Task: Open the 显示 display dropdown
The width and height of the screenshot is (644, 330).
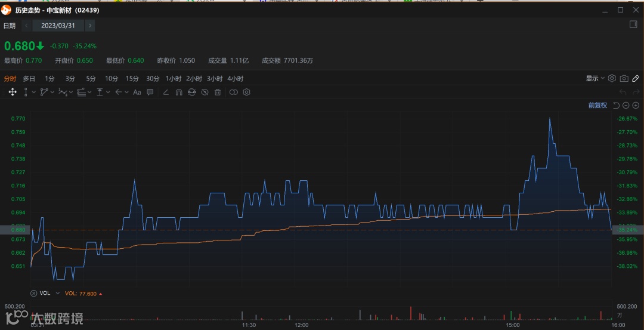Action: (595, 79)
